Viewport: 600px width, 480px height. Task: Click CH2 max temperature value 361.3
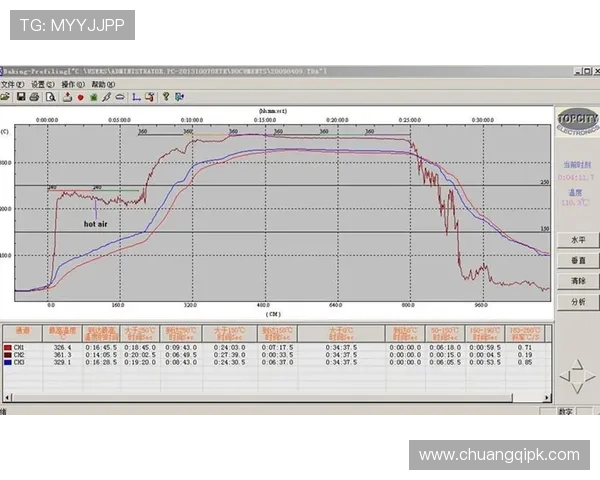pyautogui.click(x=62, y=355)
